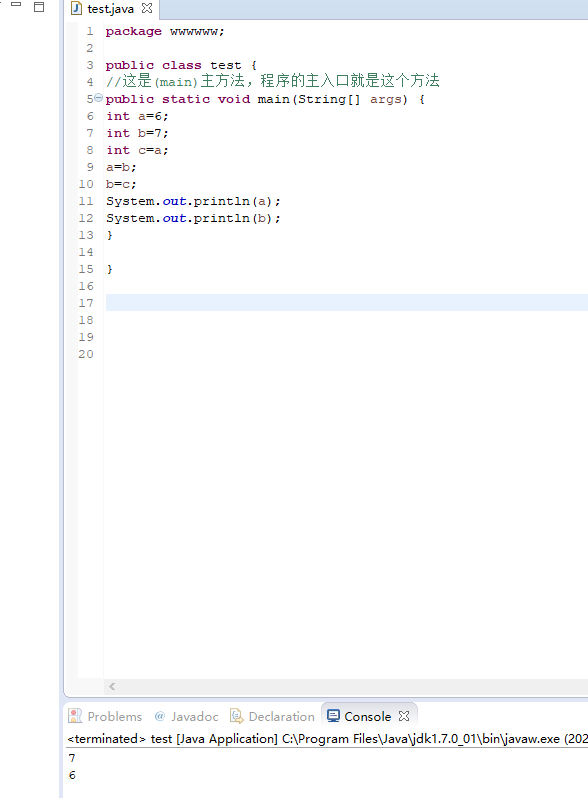Close the Console view

(404, 716)
